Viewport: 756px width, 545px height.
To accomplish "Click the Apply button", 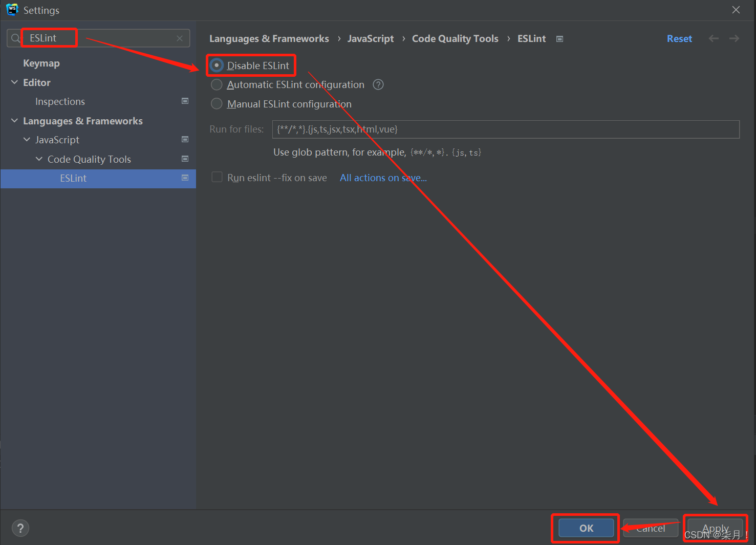I will (715, 528).
